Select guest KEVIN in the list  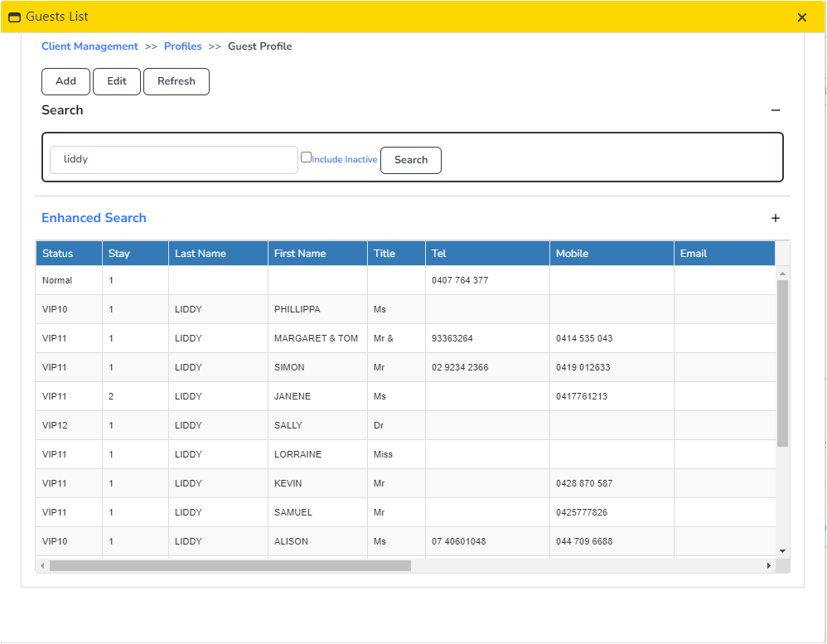(x=405, y=483)
